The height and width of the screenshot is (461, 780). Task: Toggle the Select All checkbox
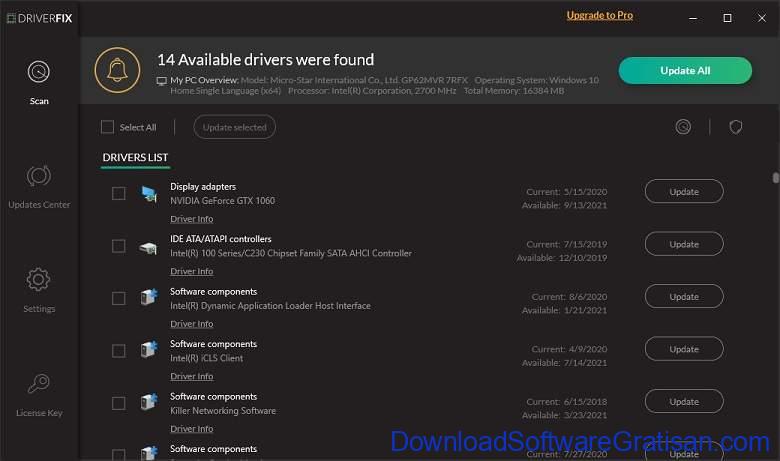point(107,127)
